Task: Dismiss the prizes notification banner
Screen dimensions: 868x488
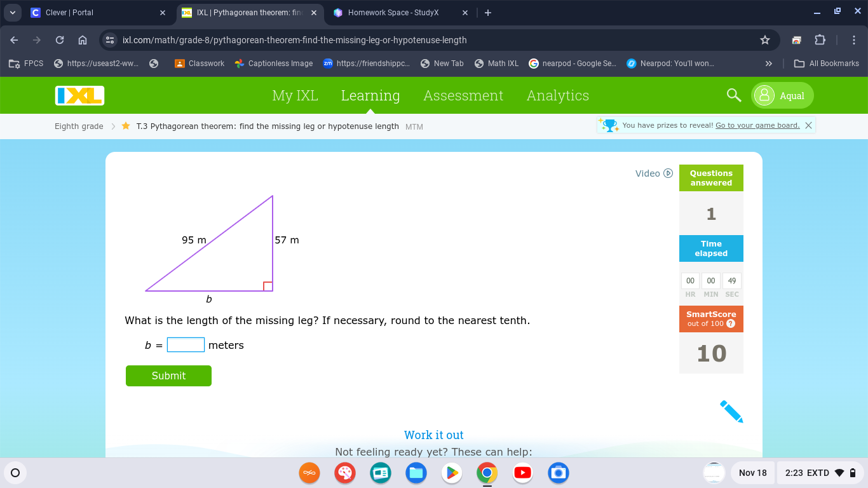Action: coord(808,125)
